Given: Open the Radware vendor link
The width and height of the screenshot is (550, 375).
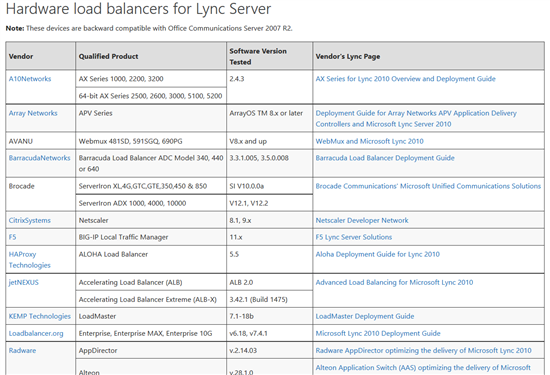Looking at the screenshot, I should click(x=22, y=351).
